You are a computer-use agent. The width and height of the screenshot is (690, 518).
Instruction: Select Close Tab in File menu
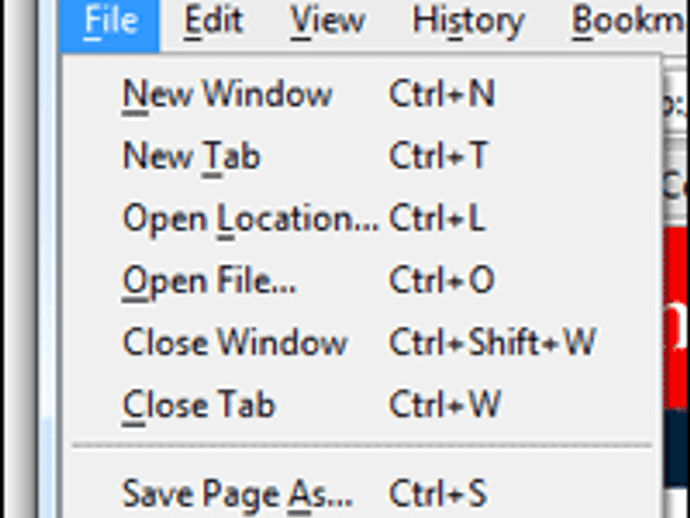(198, 405)
